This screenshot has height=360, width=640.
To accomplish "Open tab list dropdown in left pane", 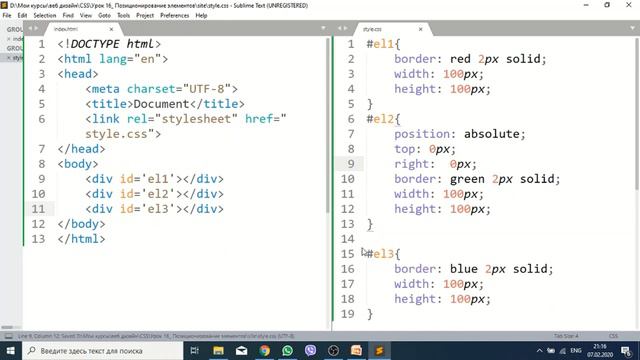I will (x=323, y=28).
